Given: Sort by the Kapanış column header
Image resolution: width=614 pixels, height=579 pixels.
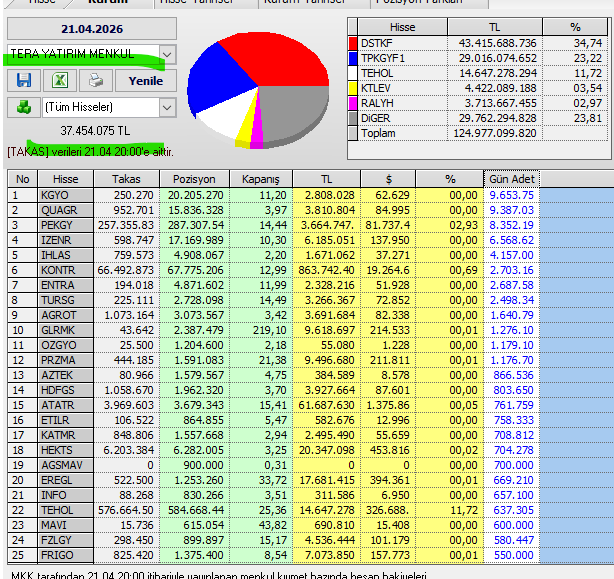Looking at the screenshot, I should pos(261,179).
